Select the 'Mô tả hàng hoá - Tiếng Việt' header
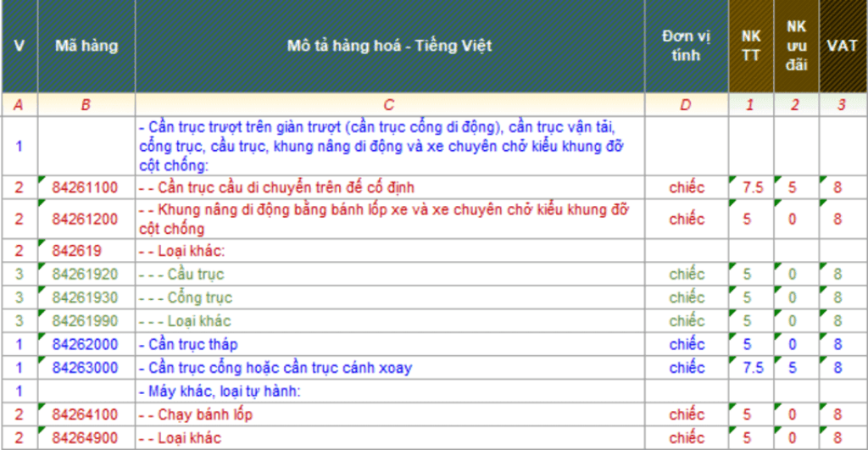Viewport: 868px width, 450px height. point(389,47)
